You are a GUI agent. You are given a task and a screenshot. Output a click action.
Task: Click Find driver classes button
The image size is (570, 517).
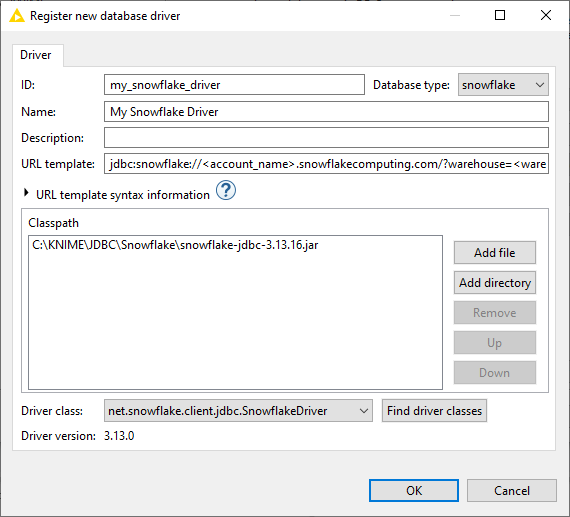point(434,411)
